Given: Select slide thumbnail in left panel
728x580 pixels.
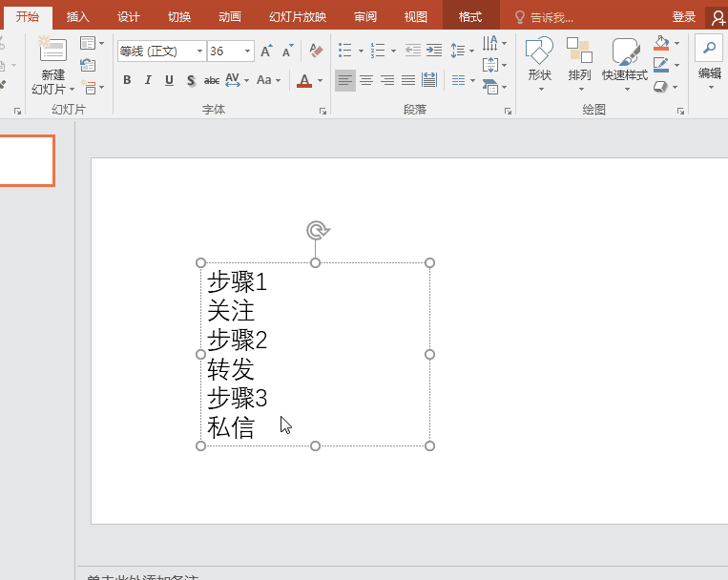Looking at the screenshot, I should coord(27,160).
